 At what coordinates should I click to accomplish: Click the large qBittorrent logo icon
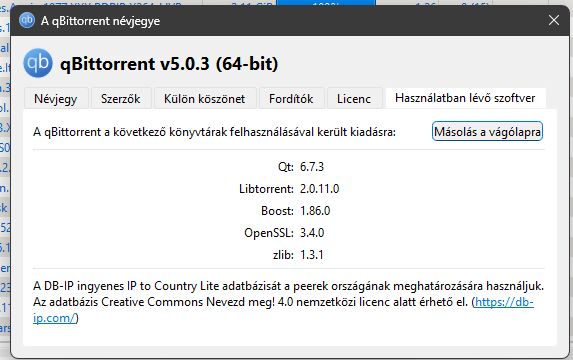38,63
